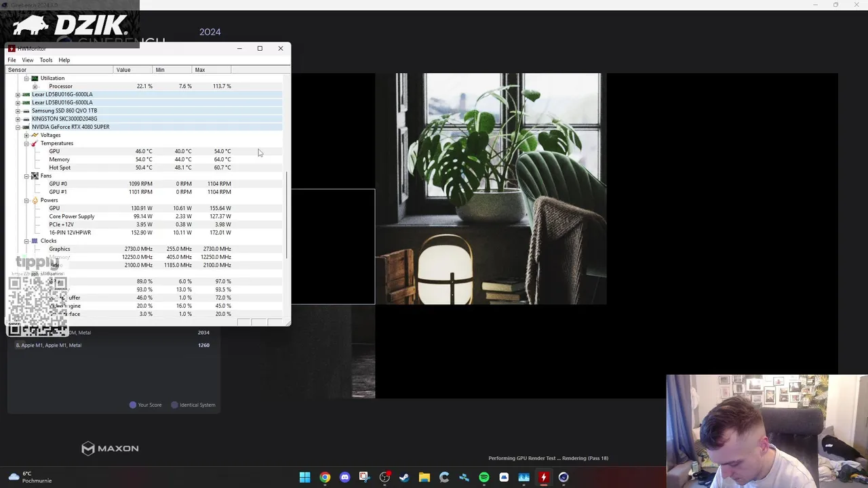
Task: Click the Fans node icon
Action: point(35,176)
